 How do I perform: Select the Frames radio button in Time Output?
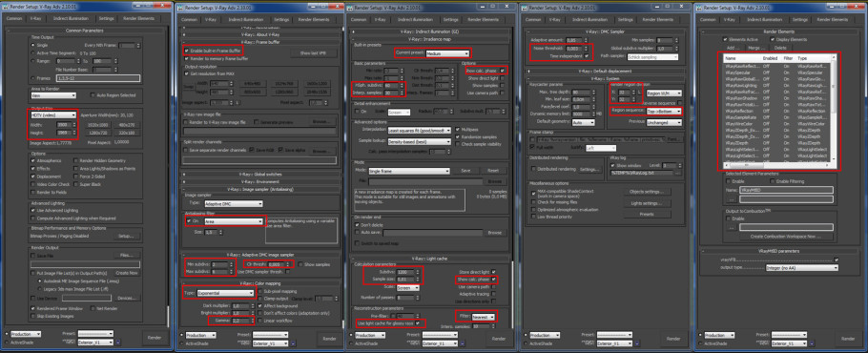coord(32,78)
